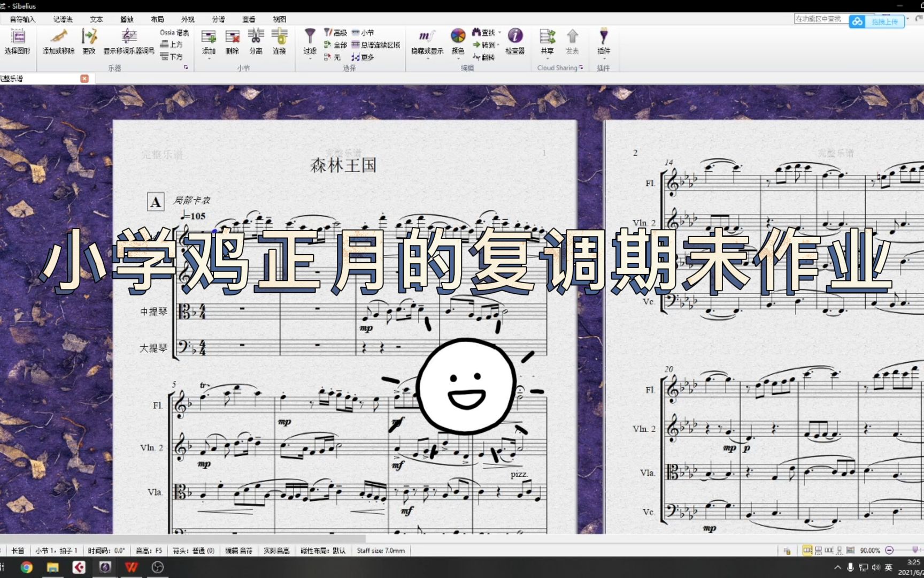Toggle Panorama view in status bar
This screenshot has width=924, height=578.
[850, 550]
